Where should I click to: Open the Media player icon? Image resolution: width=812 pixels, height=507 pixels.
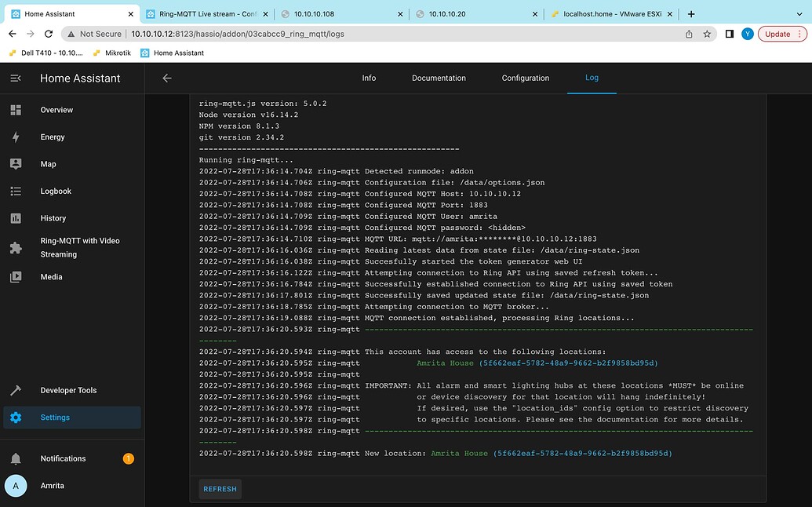[x=16, y=276]
